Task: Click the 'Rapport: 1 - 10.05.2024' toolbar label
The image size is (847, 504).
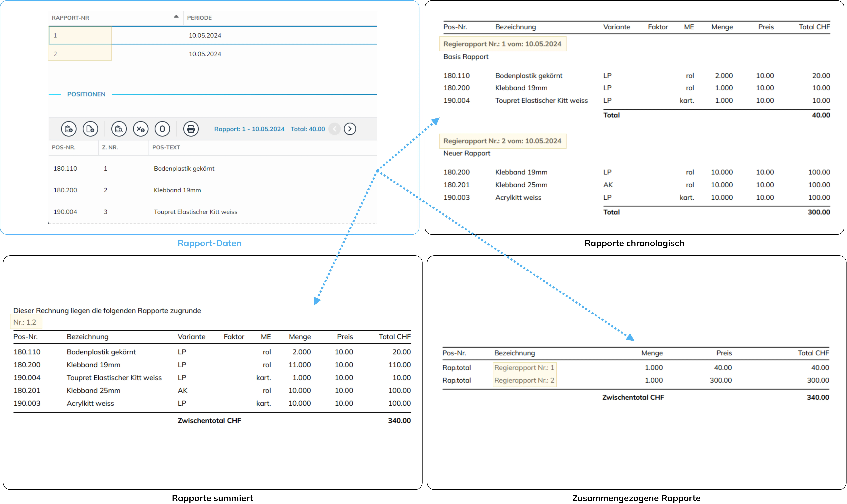Action: pyautogui.click(x=249, y=129)
